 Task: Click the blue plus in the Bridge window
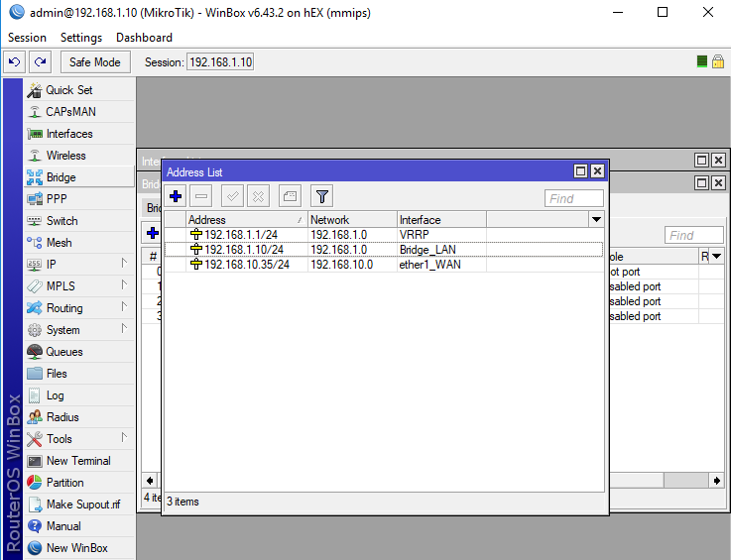153,233
